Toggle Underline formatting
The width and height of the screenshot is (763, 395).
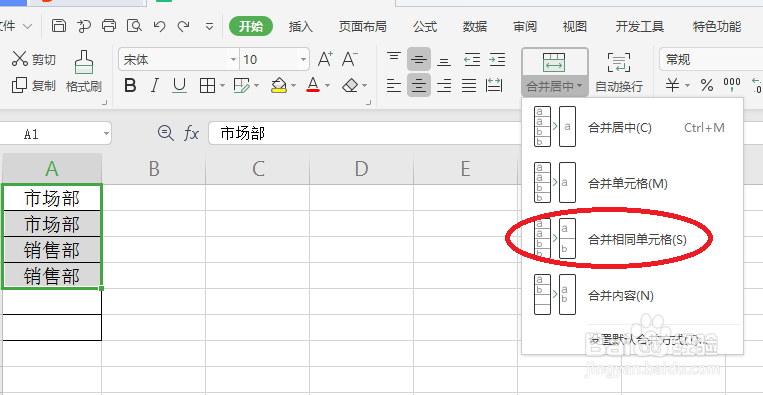(x=180, y=86)
